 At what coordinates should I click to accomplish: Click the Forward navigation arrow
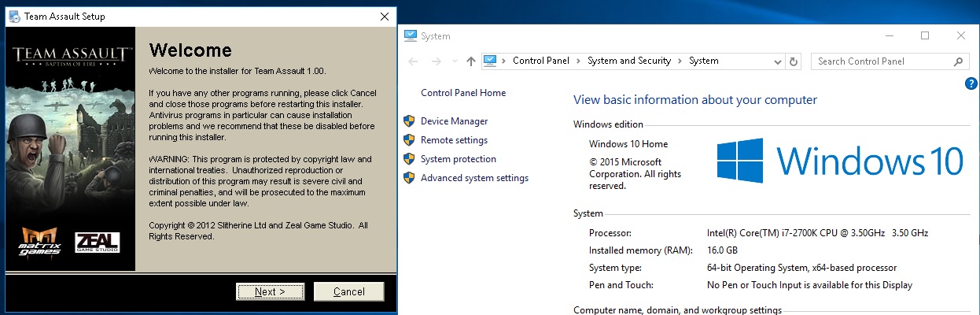tap(437, 61)
